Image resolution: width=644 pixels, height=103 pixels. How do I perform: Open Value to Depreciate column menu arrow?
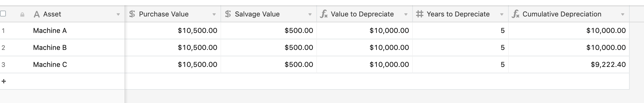point(406,15)
